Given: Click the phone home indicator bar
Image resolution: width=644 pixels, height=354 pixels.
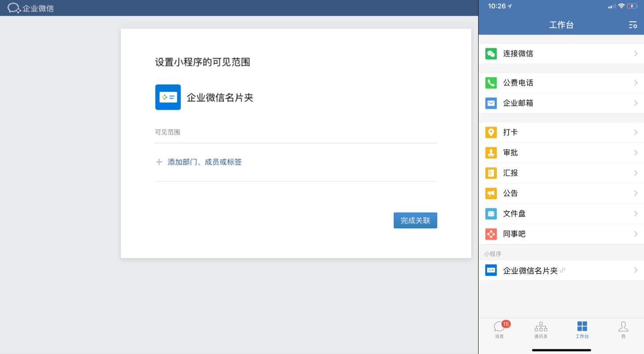Looking at the screenshot, I should pyautogui.click(x=561, y=350).
